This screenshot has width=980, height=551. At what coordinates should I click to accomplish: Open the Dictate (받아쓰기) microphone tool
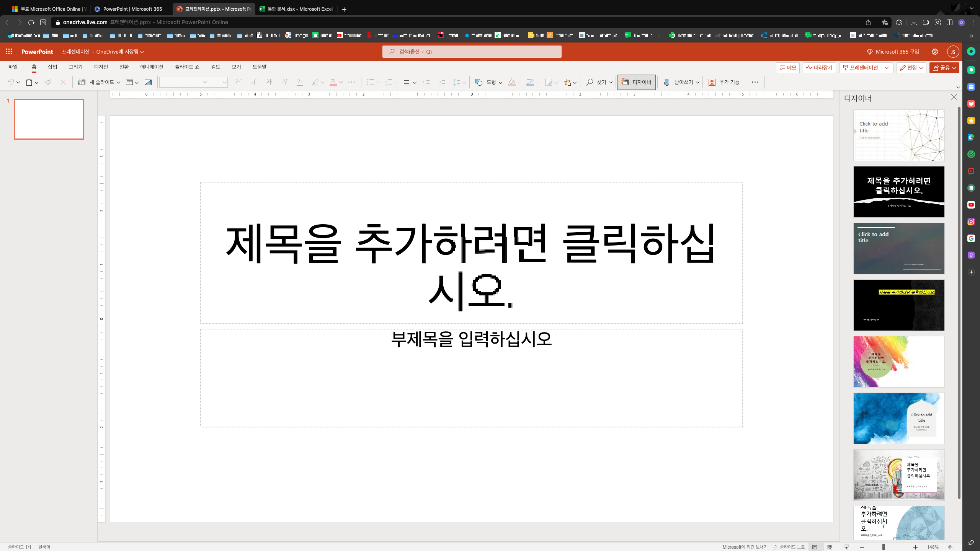pos(666,82)
